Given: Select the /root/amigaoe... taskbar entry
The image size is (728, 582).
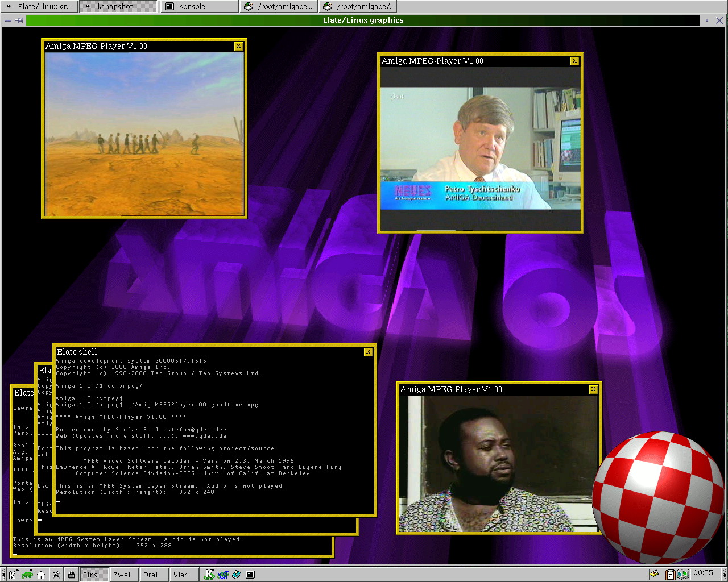Looking at the screenshot, I should click(x=279, y=6).
